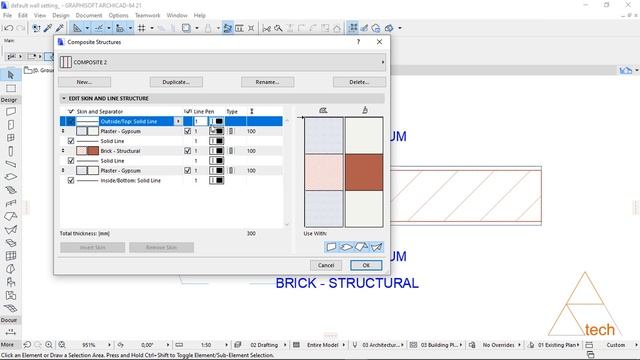This screenshot has height=360, width=640.
Task: Open the Document menu
Action: click(x=89, y=15)
